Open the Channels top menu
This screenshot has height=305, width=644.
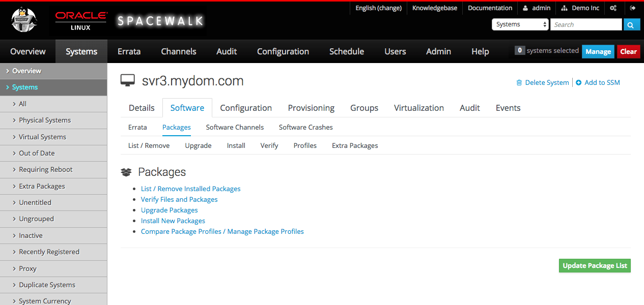pos(179,51)
